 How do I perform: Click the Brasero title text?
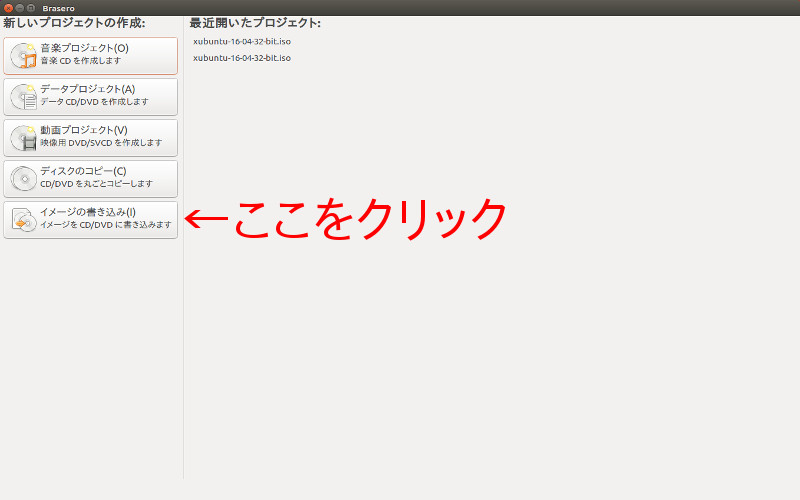coord(58,9)
